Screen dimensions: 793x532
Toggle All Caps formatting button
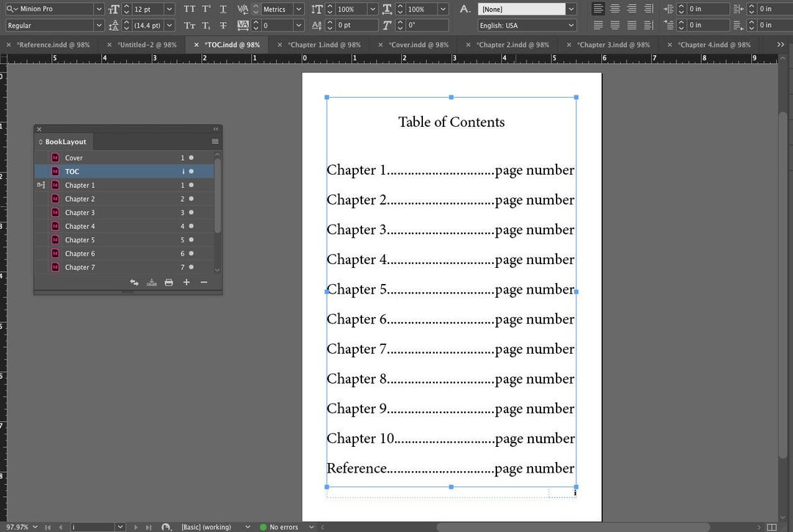[189, 9]
